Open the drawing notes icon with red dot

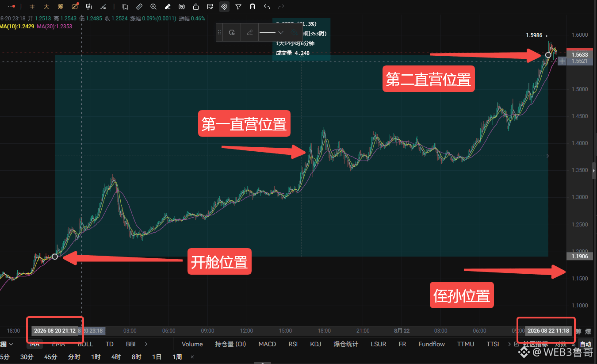tap(75, 6)
